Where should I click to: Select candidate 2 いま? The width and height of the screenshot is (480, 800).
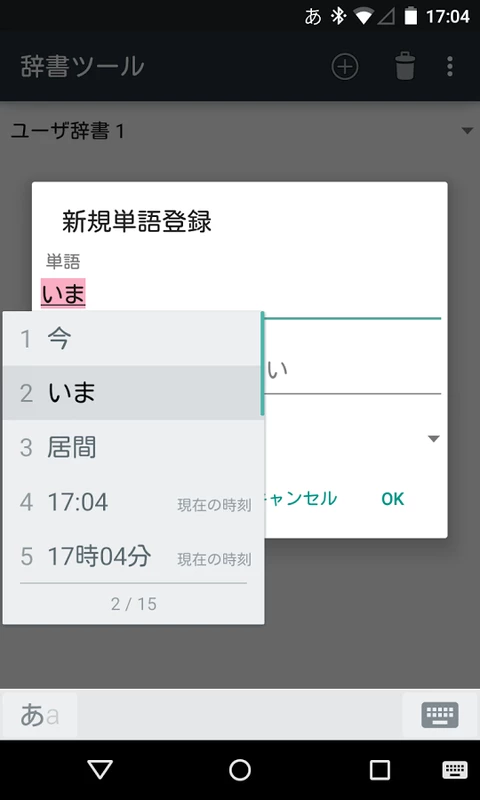[x=133, y=393]
